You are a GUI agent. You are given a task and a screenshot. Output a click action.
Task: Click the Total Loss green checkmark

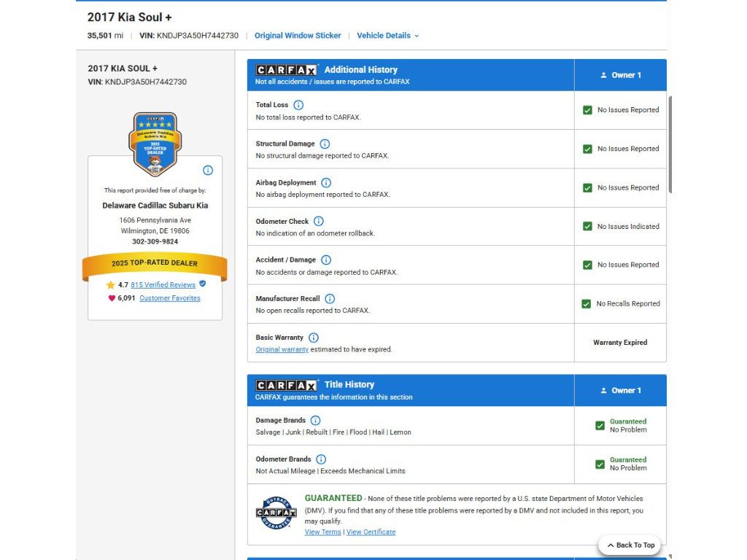pyautogui.click(x=587, y=110)
